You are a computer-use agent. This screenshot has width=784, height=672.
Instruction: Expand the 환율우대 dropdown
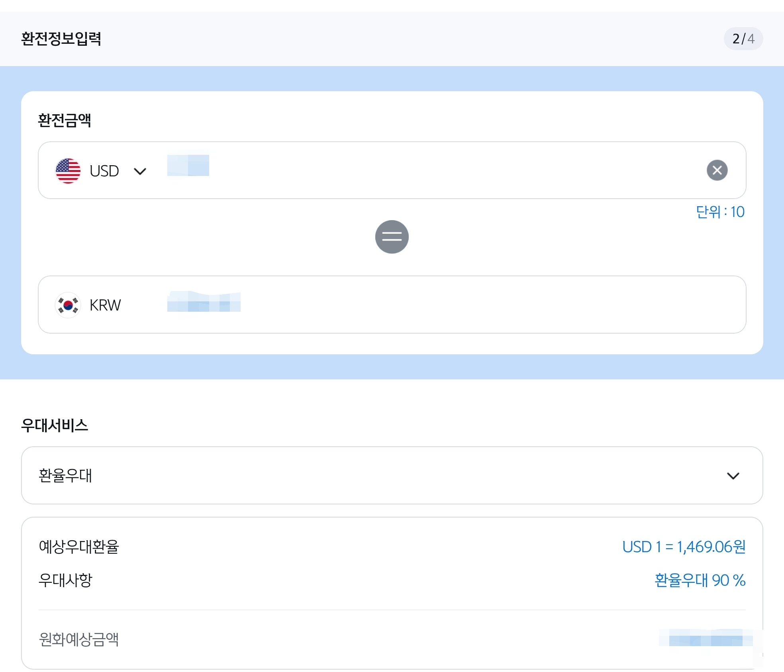tap(392, 475)
